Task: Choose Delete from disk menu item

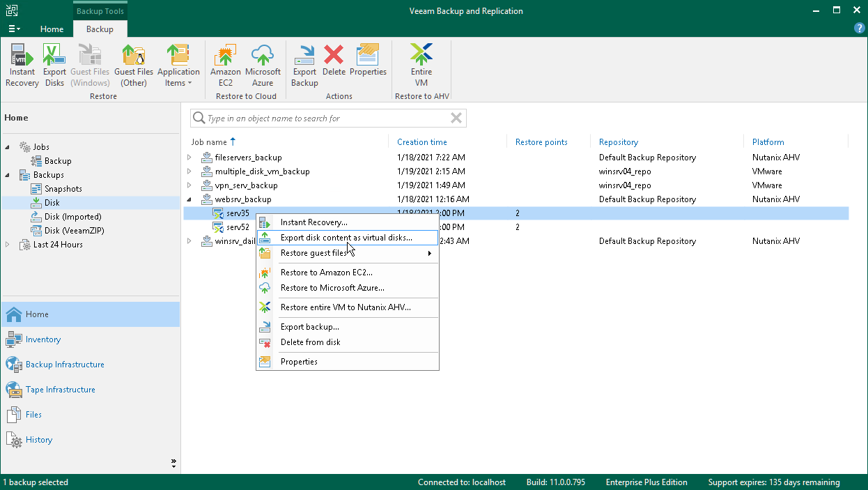Action: pyautogui.click(x=348, y=342)
